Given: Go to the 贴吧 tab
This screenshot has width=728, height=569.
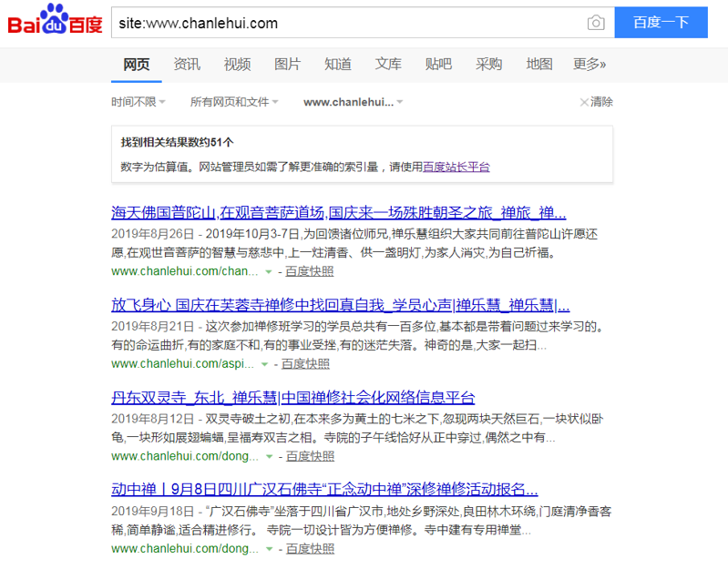Looking at the screenshot, I should click(439, 64).
